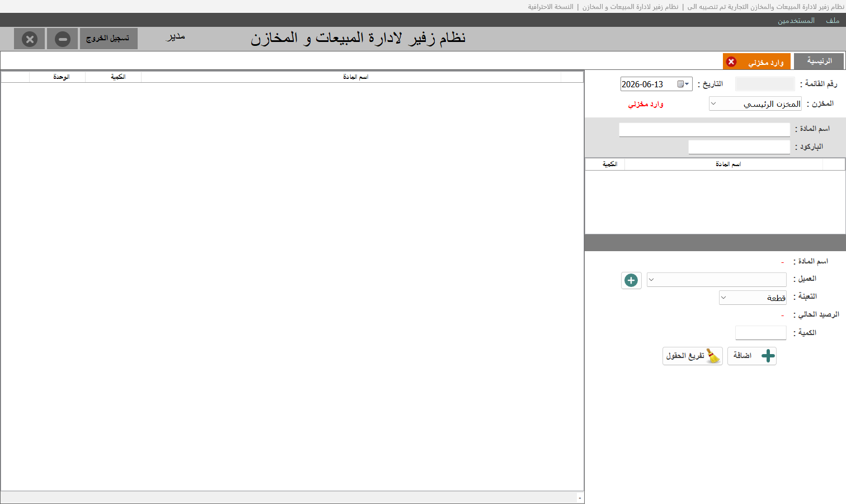Open the التعبئة packaging dropdown
The width and height of the screenshot is (846, 504).
click(x=723, y=298)
